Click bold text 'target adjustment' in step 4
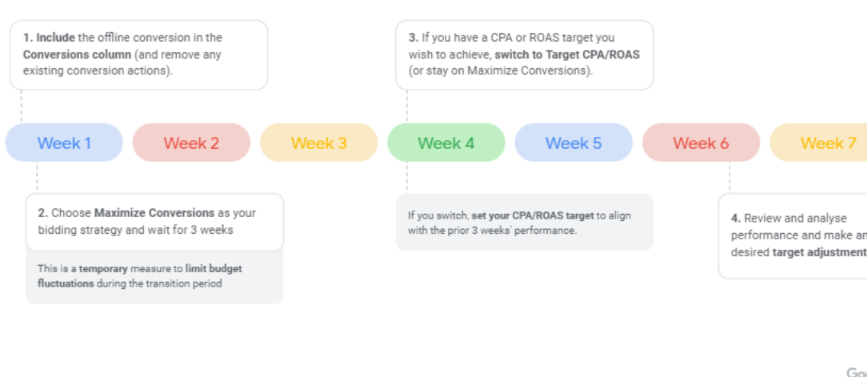The width and height of the screenshot is (867, 377). point(819,252)
